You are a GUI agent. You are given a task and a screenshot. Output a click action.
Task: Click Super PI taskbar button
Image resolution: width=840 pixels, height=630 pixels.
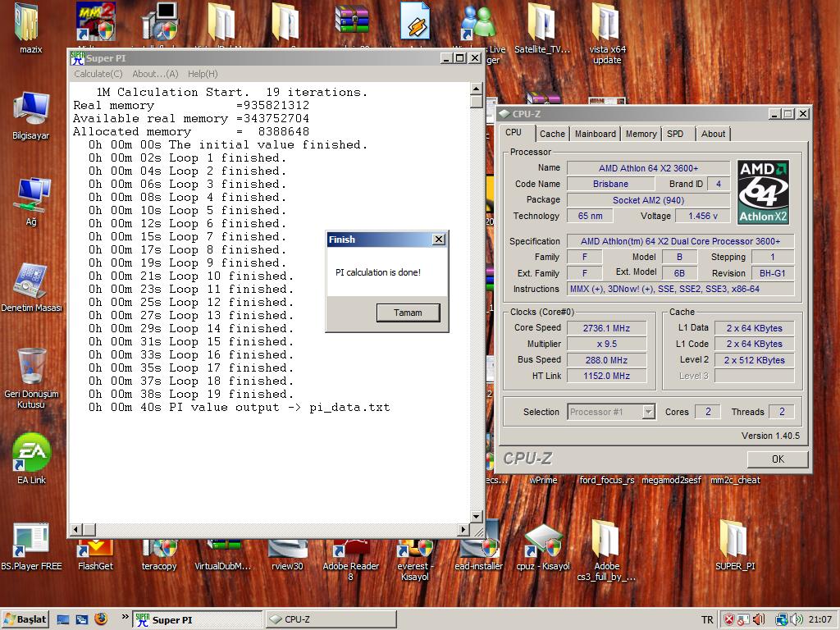click(x=198, y=620)
